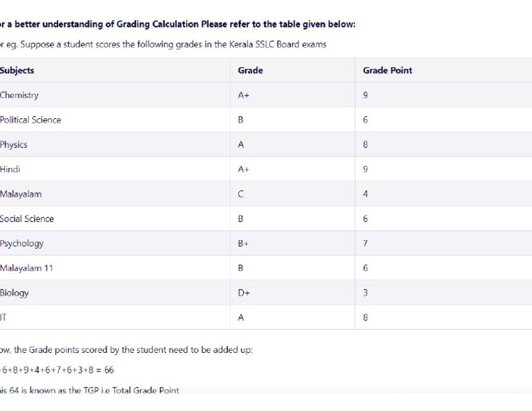
Task: Click the Grading Calculation bold heading
Action: click(x=177, y=24)
